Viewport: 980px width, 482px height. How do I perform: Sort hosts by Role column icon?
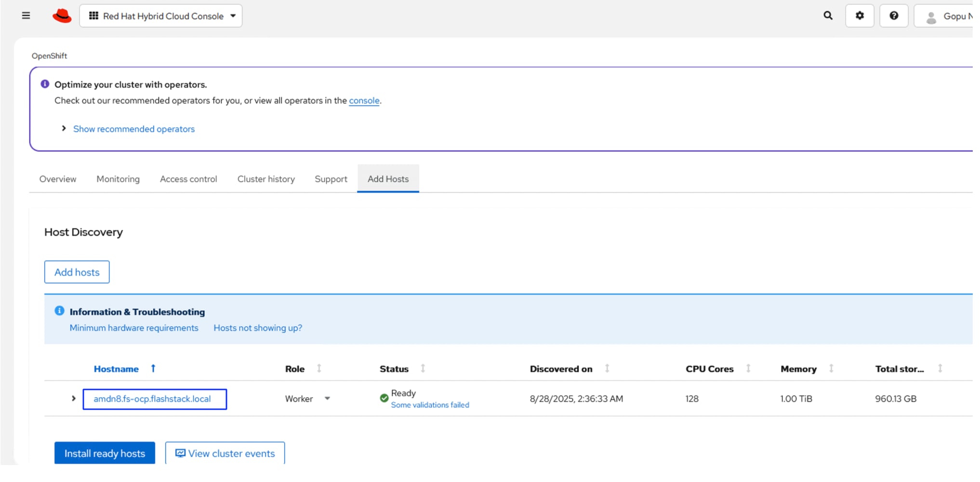tap(319, 369)
